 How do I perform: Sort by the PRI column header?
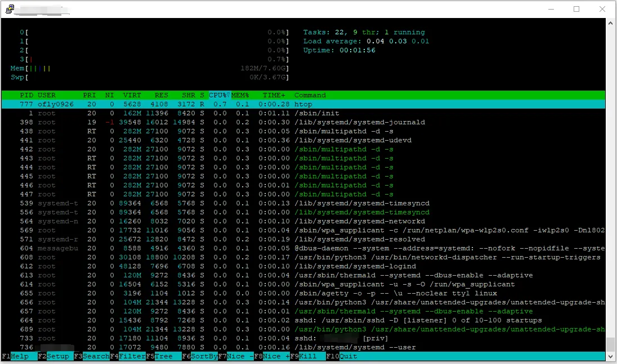[90, 95]
